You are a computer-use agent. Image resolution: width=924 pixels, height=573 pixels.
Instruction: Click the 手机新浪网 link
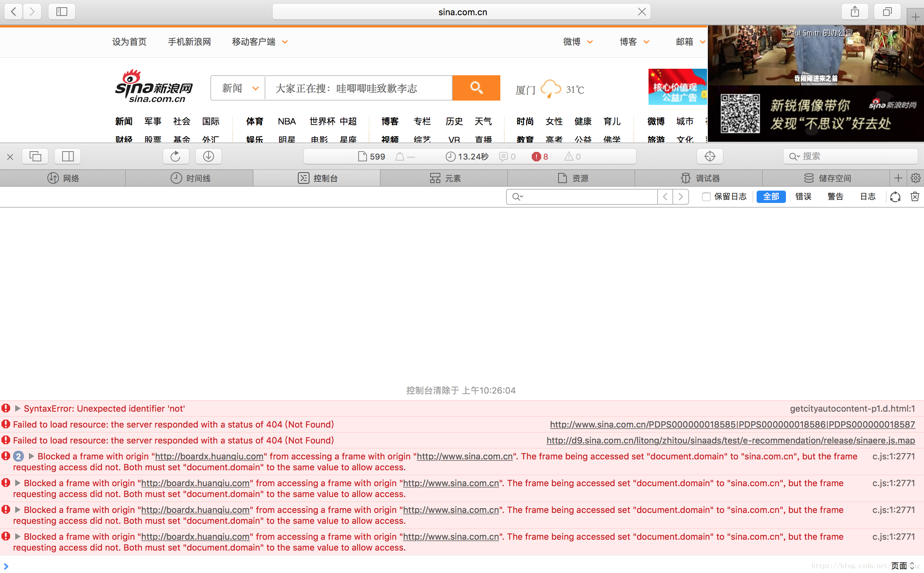189,42
